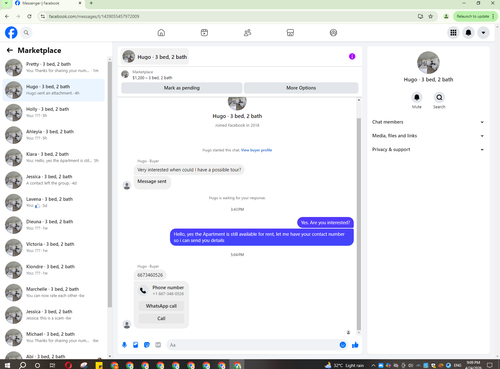Open View buyer profile link
The image size is (500, 369).
click(x=256, y=150)
